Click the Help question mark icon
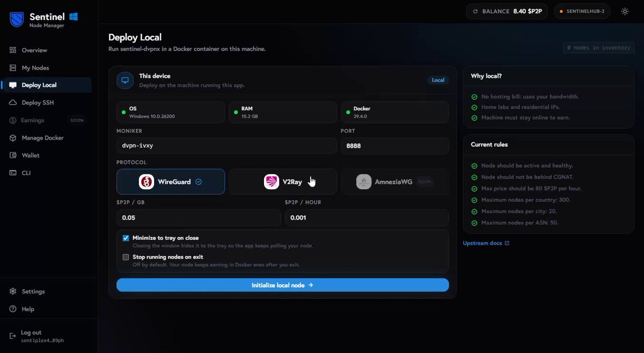Viewport: 644px width, 353px height. pyautogui.click(x=13, y=309)
